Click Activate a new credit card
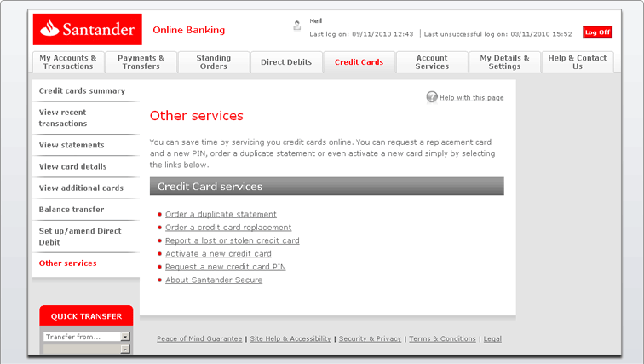The height and width of the screenshot is (364, 644). tap(218, 253)
